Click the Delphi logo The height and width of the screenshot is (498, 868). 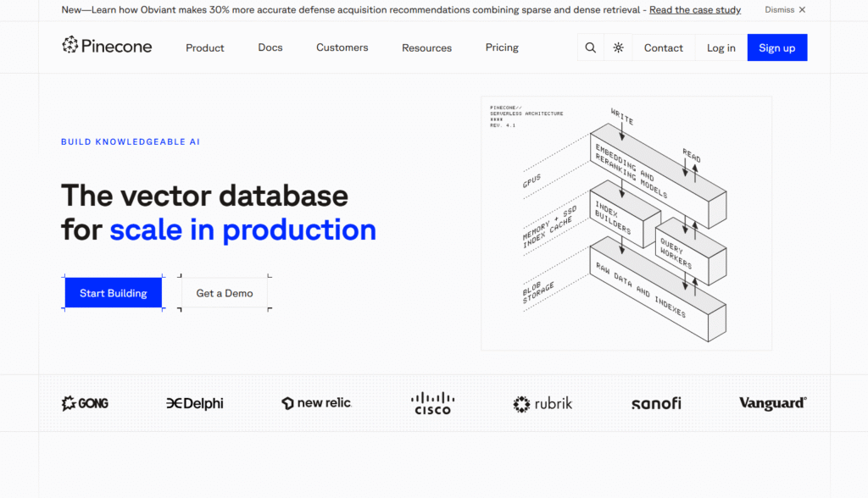[195, 403]
